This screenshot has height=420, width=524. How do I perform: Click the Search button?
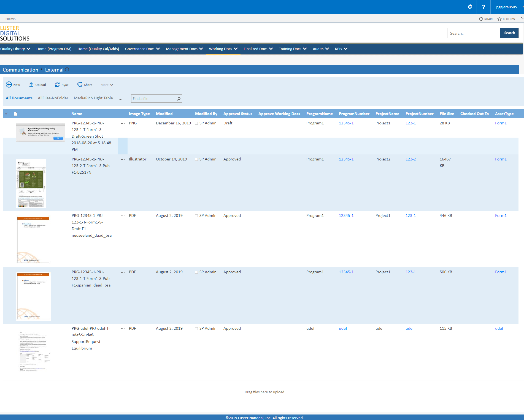[509, 33]
